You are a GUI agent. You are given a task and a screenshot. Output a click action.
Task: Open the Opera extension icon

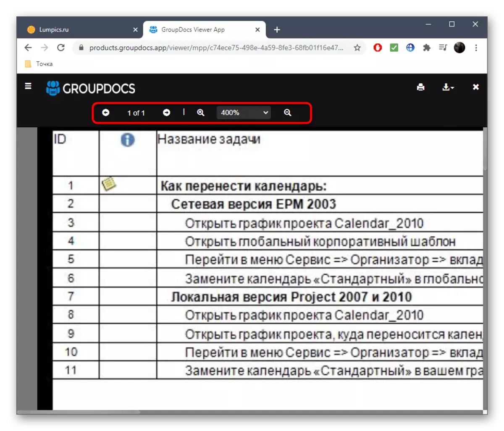tap(378, 47)
